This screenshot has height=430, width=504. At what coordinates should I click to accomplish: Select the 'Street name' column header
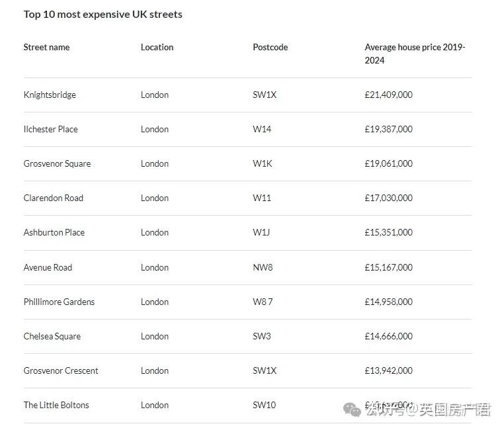click(46, 47)
